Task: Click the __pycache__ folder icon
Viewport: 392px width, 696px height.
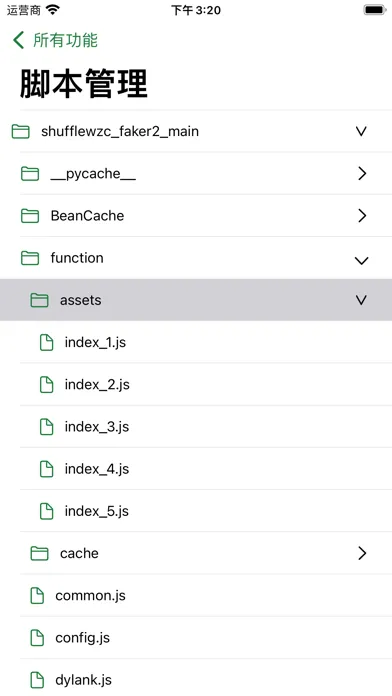Action: coord(30,174)
